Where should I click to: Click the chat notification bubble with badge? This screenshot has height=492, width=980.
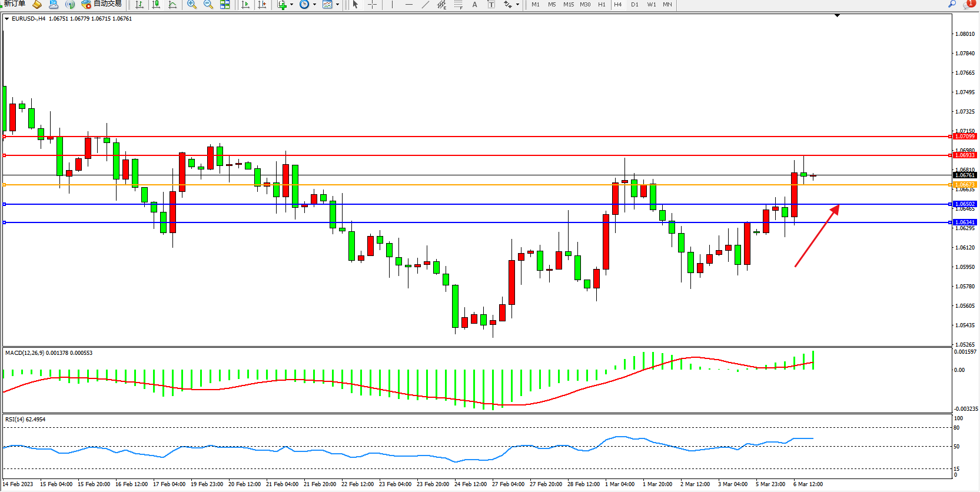[x=969, y=4]
